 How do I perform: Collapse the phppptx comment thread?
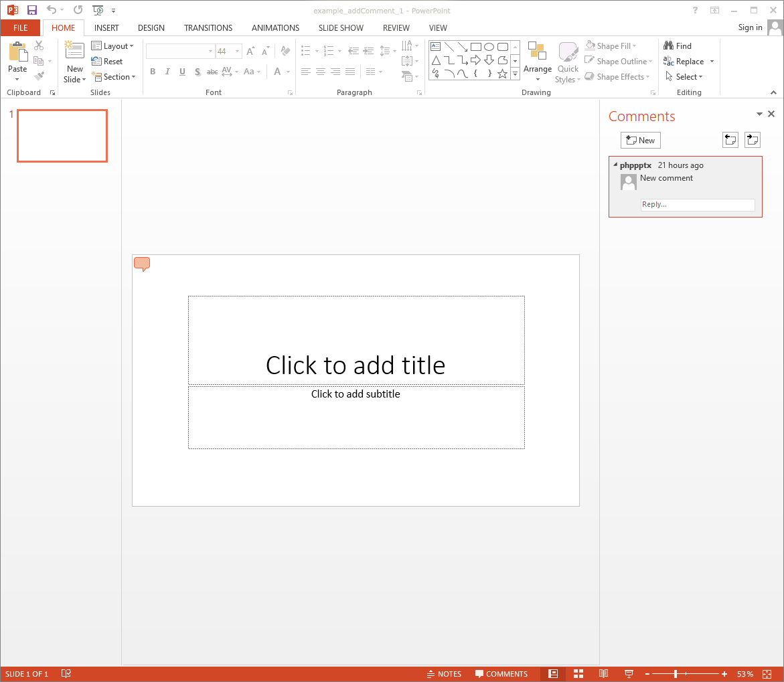tap(615, 165)
